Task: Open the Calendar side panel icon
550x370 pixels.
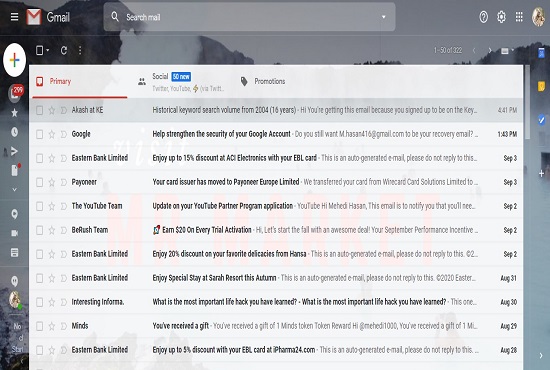Action: click(x=541, y=53)
